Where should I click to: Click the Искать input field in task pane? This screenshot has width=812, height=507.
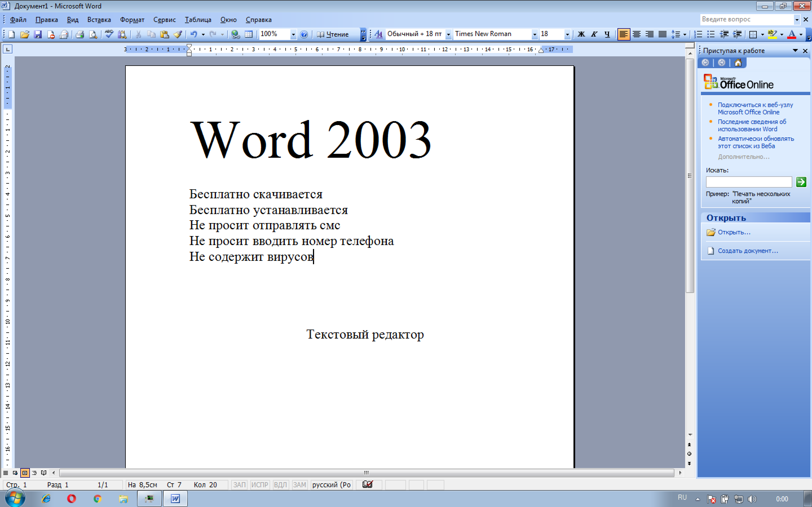[x=749, y=181]
